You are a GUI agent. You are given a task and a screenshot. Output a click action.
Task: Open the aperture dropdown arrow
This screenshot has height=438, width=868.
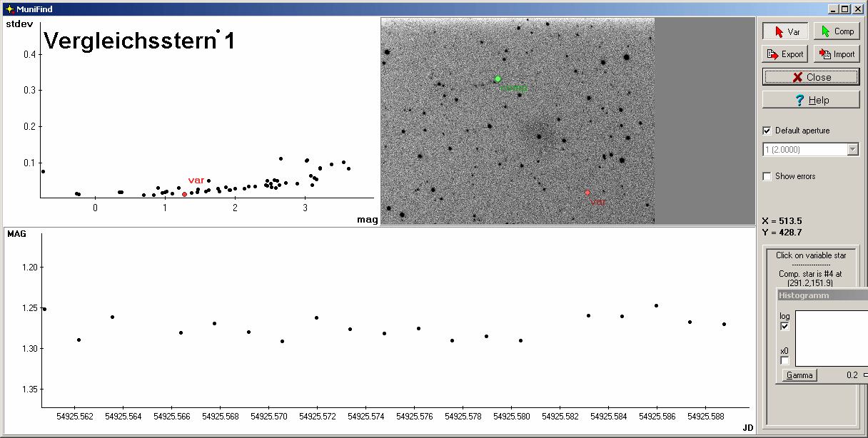coord(852,149)
